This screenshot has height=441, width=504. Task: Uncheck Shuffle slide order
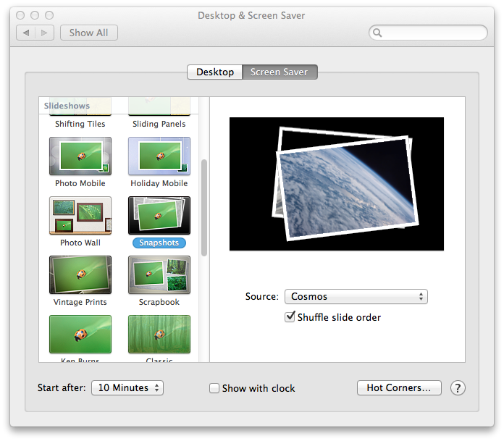[290, 317]
